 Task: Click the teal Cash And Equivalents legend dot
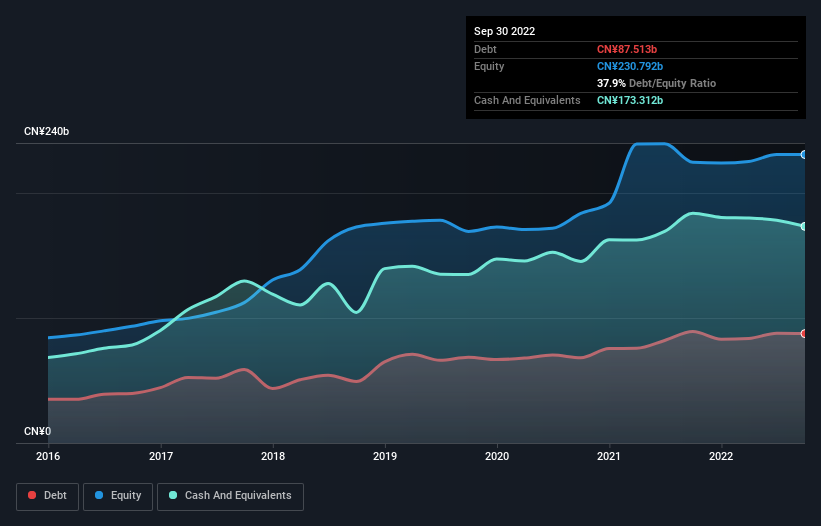173,495
